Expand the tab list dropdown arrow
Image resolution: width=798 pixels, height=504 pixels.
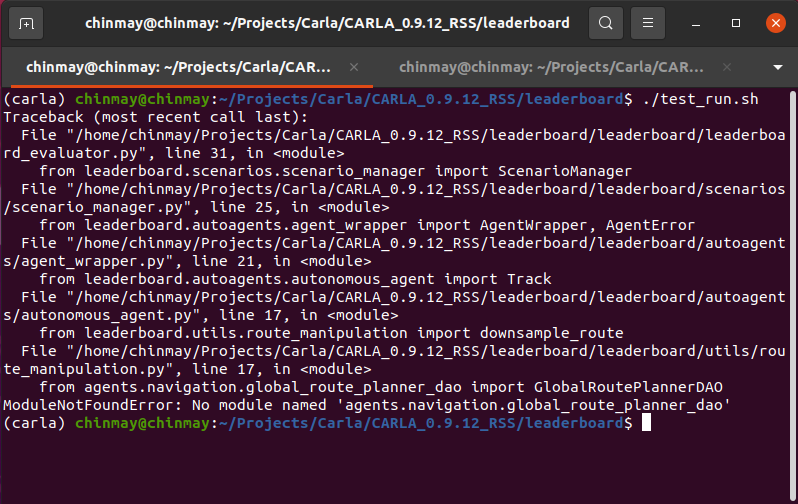pos(778,67)
